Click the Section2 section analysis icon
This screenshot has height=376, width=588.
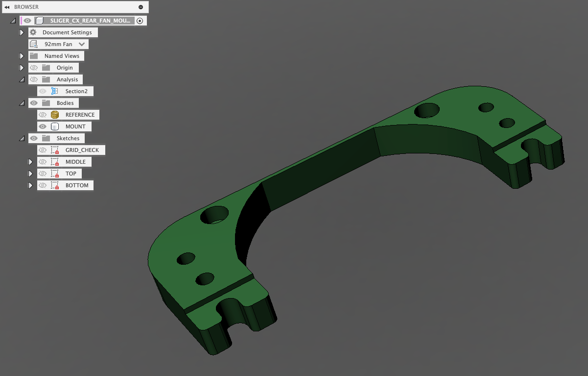coord(55,91)
